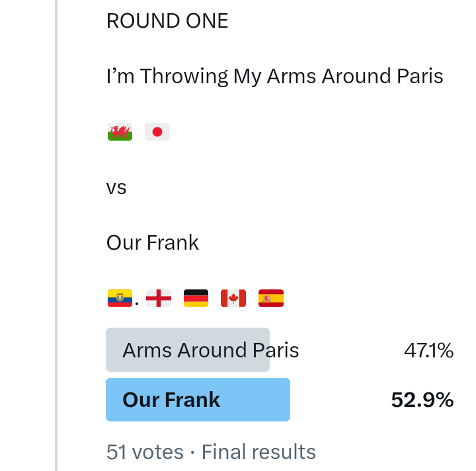
Task: Select the winning Our Frank poll bar
Action: [198, 400]
